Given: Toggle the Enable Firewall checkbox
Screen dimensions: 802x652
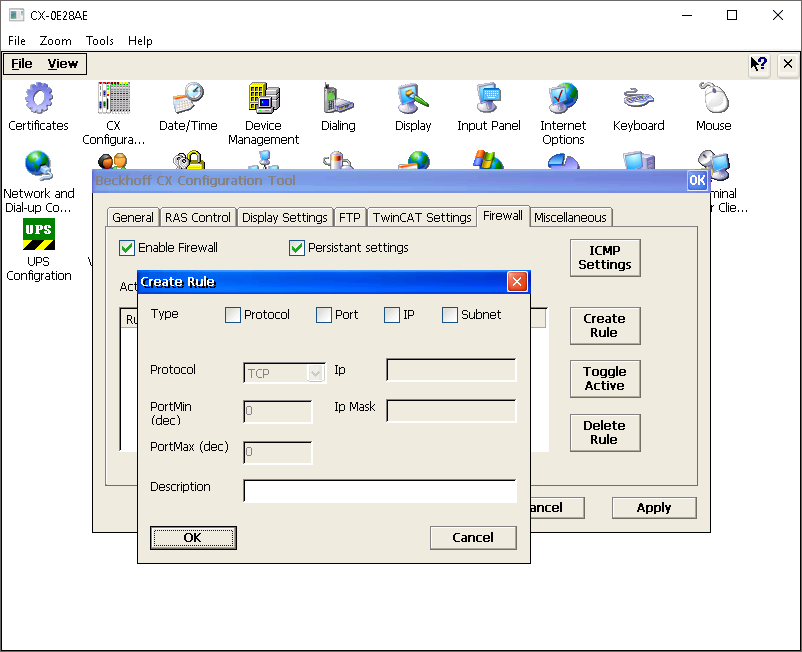Looking at the screenshot, I should coord(126,248).
